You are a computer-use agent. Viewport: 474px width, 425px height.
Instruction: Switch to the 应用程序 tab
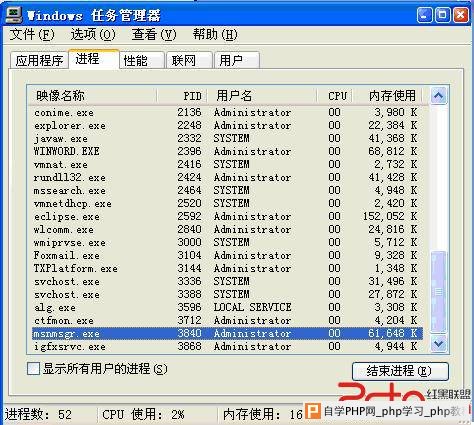click(39, 60)
